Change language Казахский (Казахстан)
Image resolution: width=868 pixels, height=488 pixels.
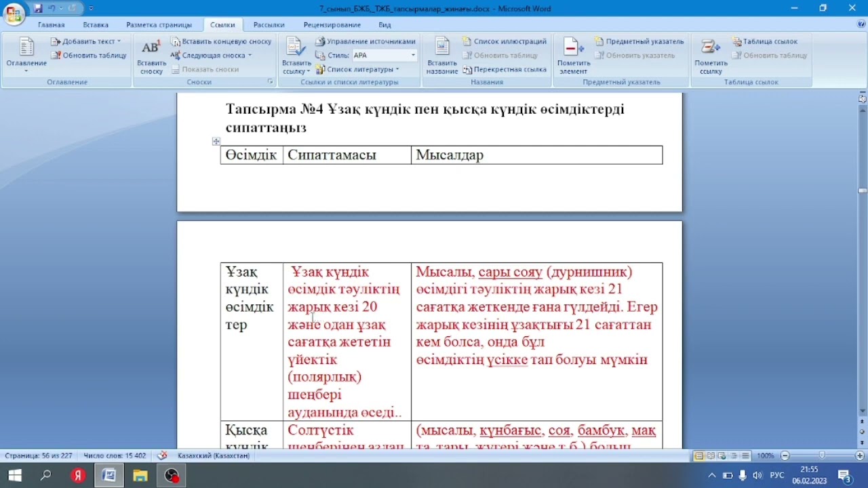tap(214, 455)
